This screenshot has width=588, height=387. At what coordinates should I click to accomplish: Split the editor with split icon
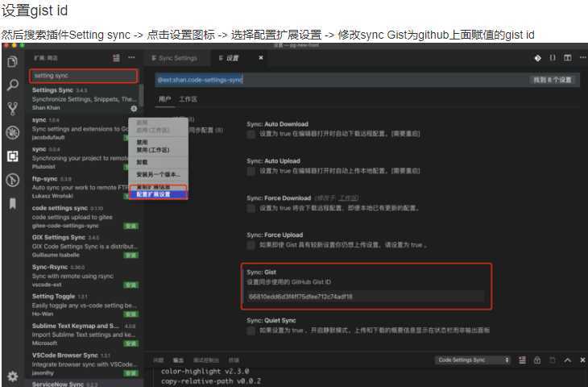tap(568, 58)
